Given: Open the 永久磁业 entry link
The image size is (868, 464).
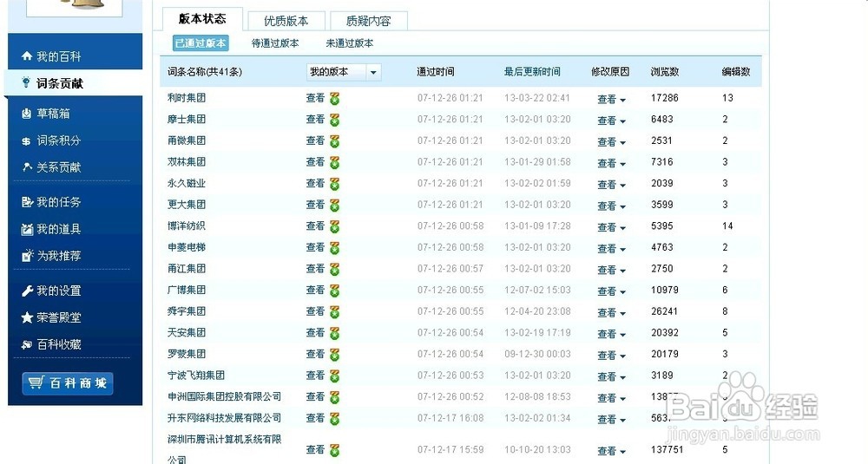Looking at the screenshot, I should [187, 183].
